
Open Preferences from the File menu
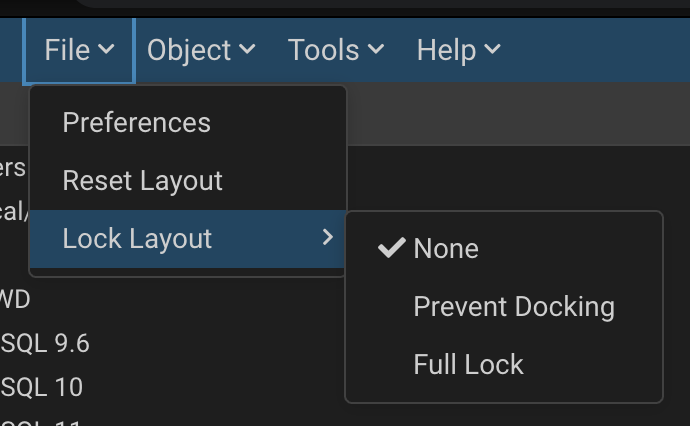[137, 123]
